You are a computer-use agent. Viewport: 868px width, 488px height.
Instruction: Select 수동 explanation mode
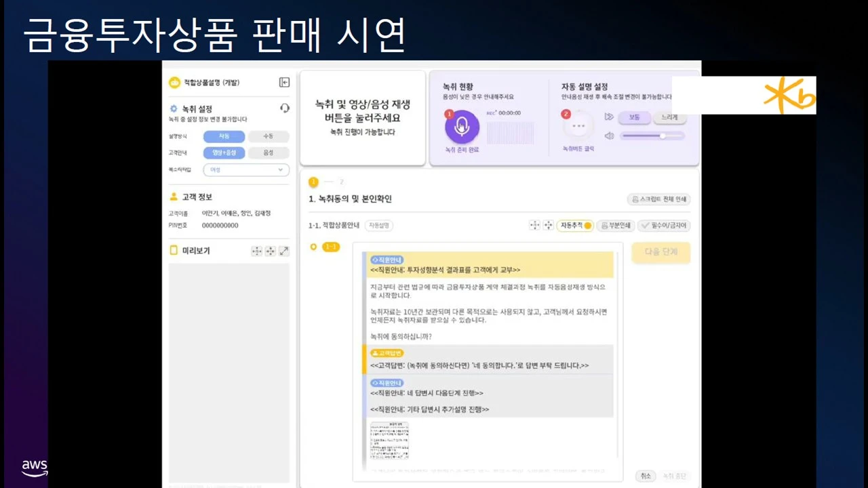point(269,136)
